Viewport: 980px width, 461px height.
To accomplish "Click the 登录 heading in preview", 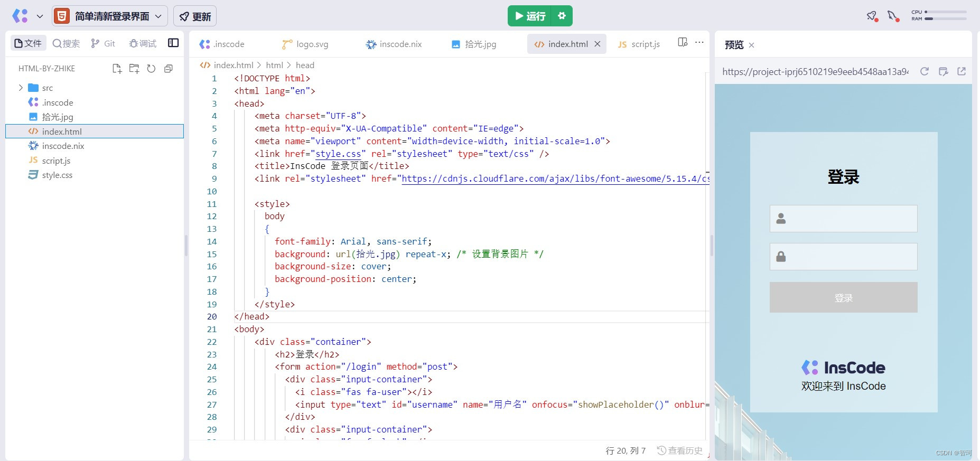I will 843,177.
